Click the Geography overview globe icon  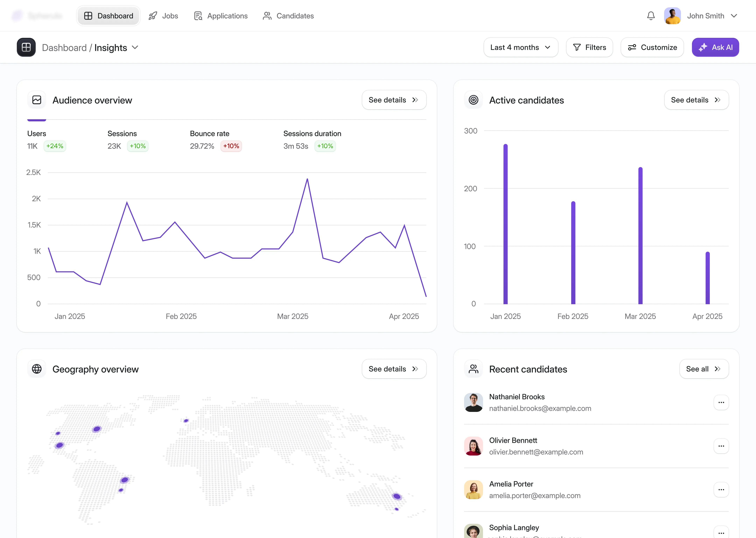coord(37,369)
